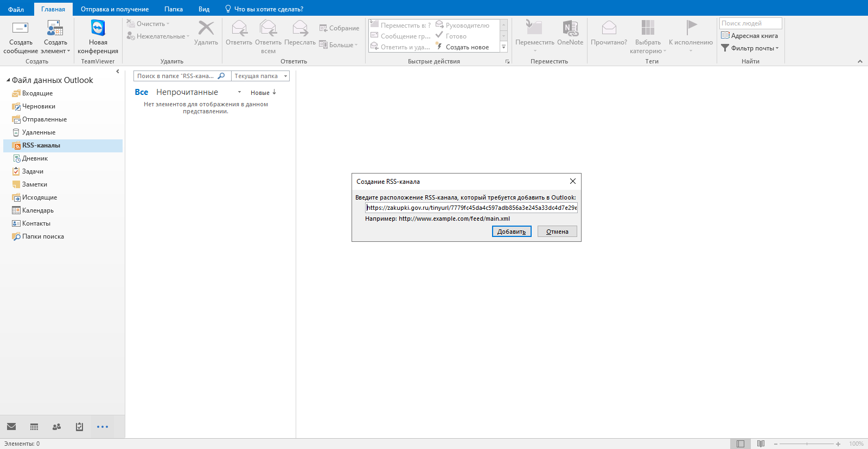Show Unread (Непрочитанные) messages filter

point(187,92)
